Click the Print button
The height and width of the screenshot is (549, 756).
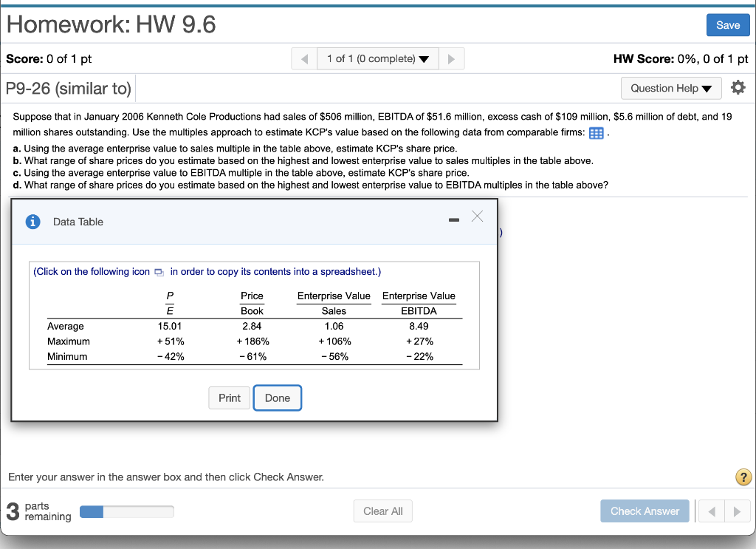[230, 398]
